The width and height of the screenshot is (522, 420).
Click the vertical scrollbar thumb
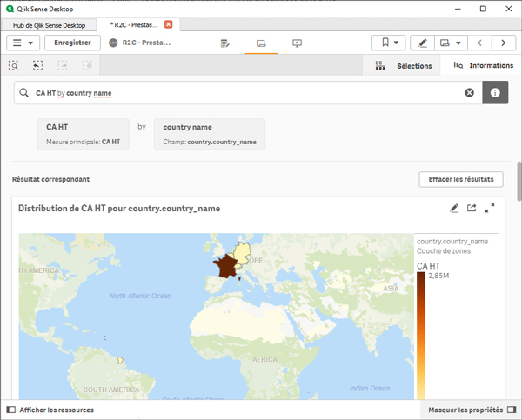click(x=519, y=182)
